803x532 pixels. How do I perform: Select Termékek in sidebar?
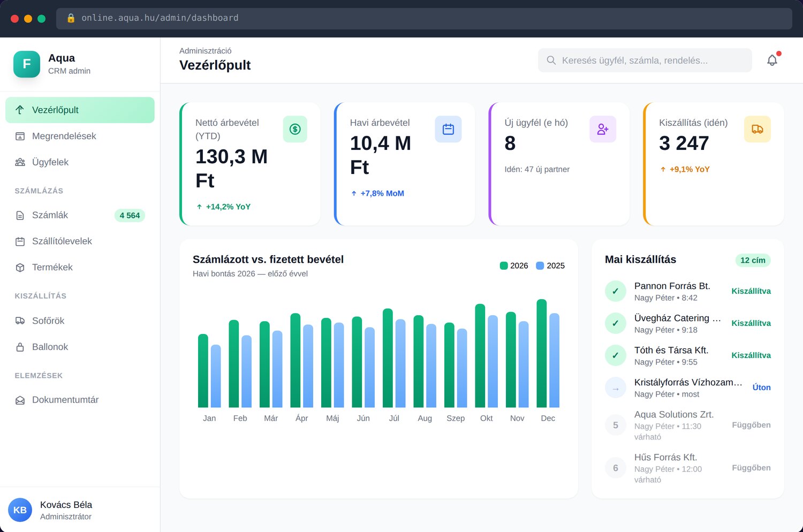pos(80,267)
